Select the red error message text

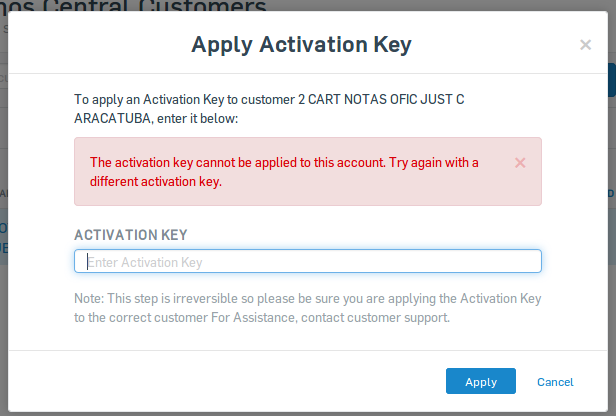pyautogui.click(x=284, y=172)
